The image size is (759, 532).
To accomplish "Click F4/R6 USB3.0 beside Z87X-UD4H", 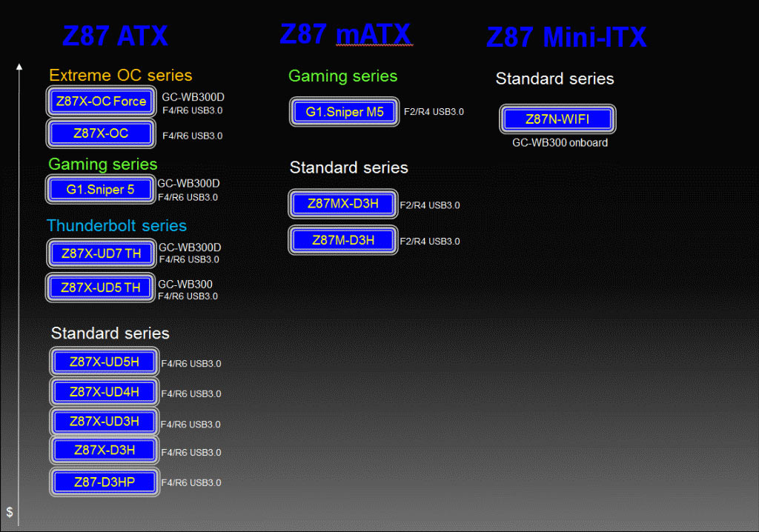I will [x=191, y=394].
